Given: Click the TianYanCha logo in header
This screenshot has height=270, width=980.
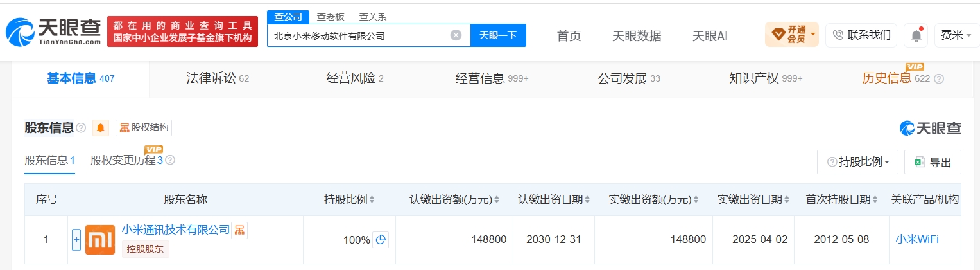Looking at the screenshot, I should click(x=55, y=32).
